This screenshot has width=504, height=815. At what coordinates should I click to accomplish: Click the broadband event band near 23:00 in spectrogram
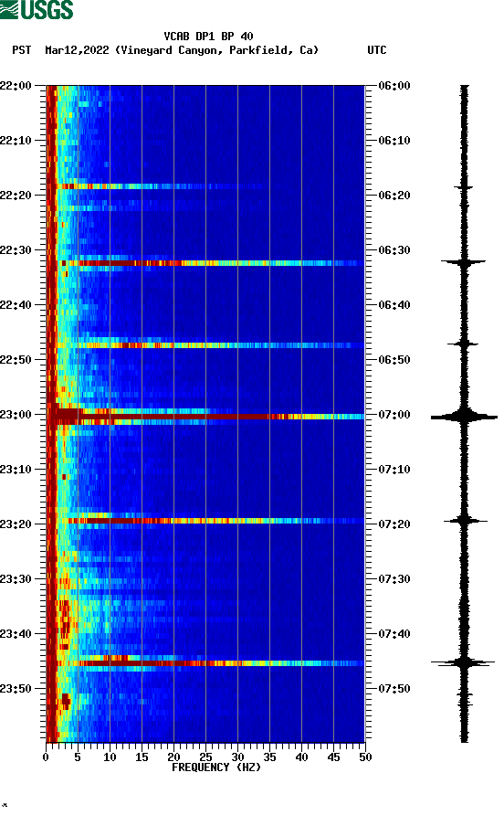pyautogui.click(x=205, y=417)
